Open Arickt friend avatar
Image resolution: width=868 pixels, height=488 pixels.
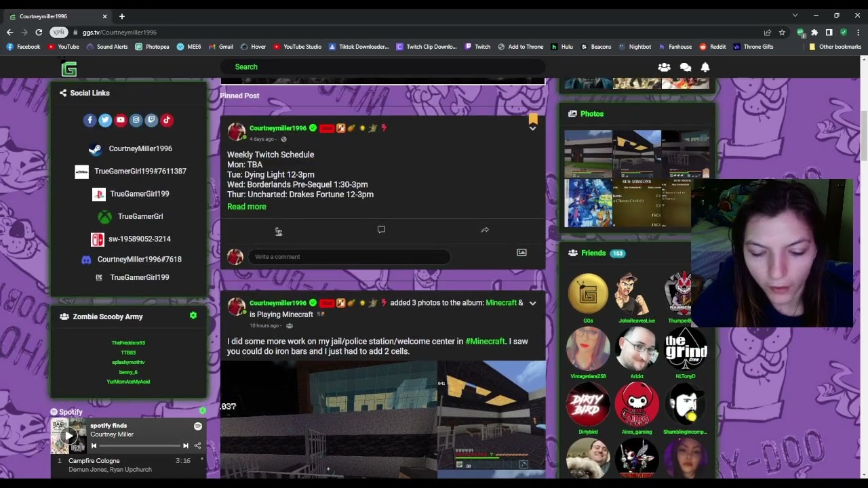click(x=637, y=350)
